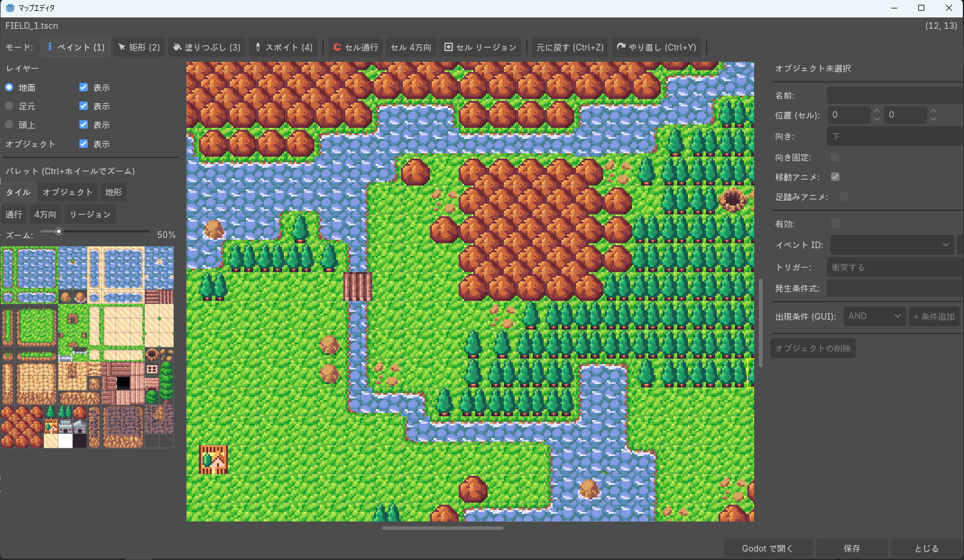Pick the horizontal plank bridge palette tile

(152, 297)
